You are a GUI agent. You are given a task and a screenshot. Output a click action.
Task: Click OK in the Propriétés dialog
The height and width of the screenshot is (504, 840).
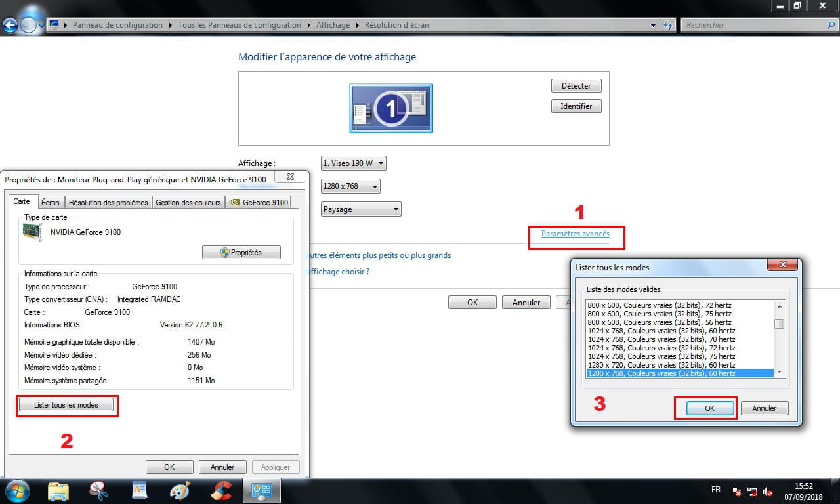(169, 467)
